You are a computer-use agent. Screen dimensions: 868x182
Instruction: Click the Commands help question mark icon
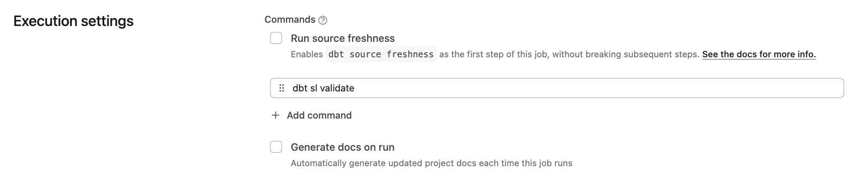[323, 20]
